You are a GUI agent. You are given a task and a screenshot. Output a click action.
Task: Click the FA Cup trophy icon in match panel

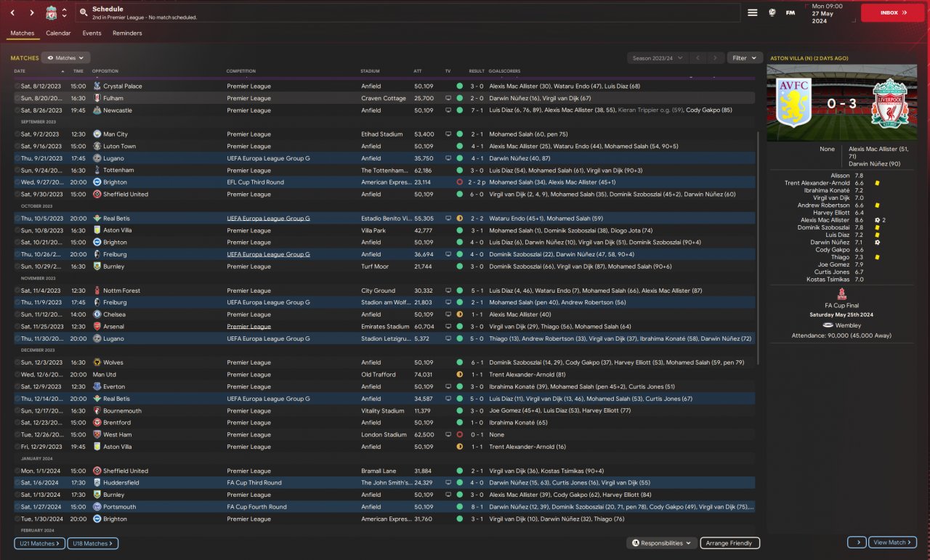click(843, 295)
